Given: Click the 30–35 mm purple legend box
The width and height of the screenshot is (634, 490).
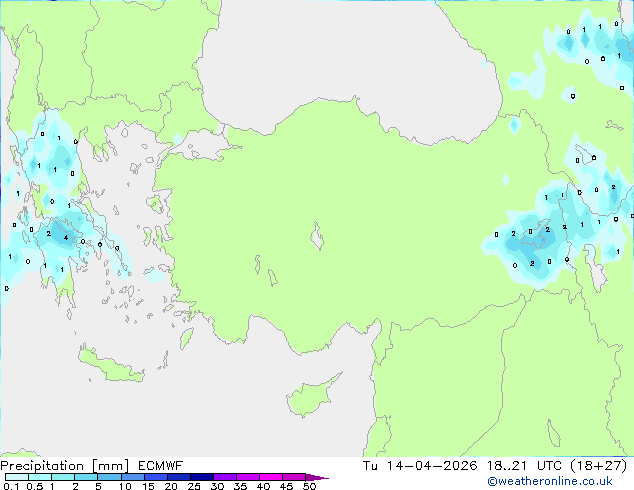Looking at the screenshot, I should tap(225, 477).
